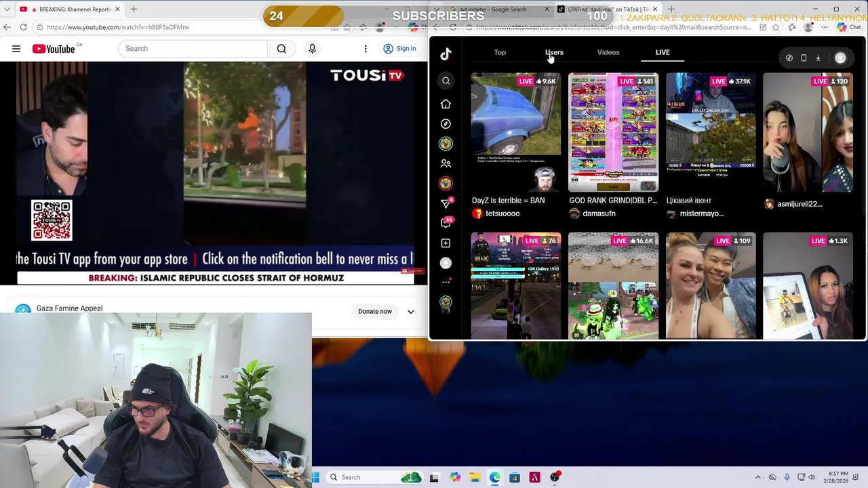Switch to the Users tab in TikTok search
Screen dimensions: 868x488
[554, 52]
